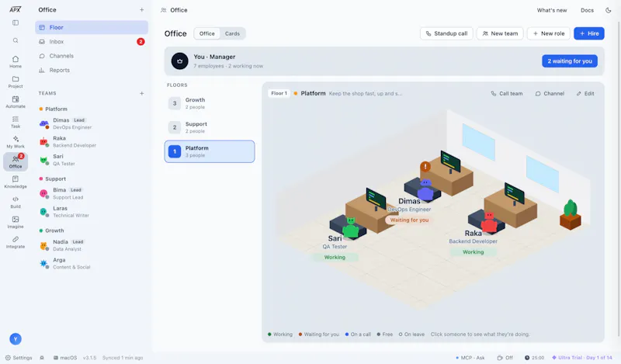This screenshot has height=364, width=621.
Task: Open Integrate section in left rail
Action: 16,242
